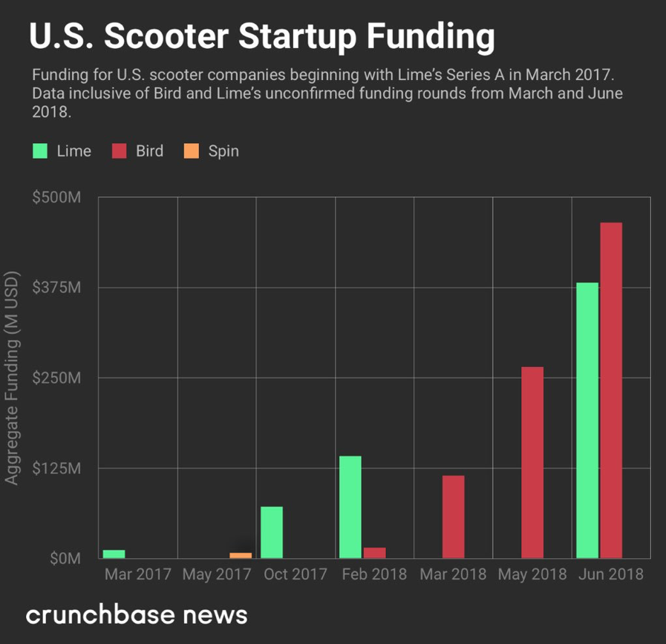Click Spin's orange bar for May 2017

coord(241,555)
